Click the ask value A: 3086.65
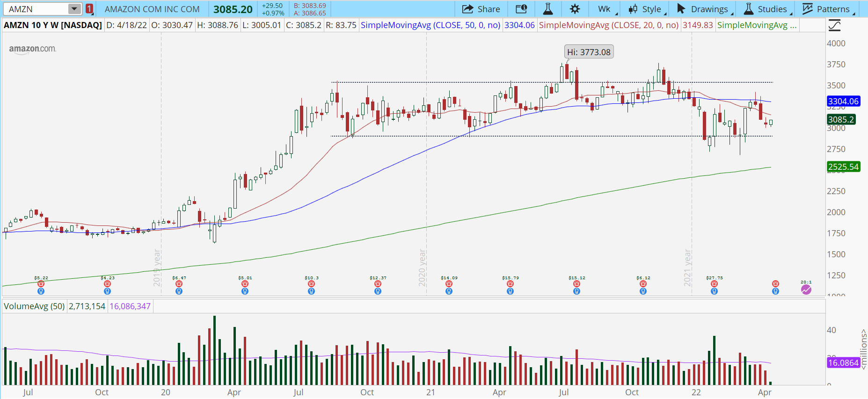This screenshot has width=868, height=399. click(310, 13)
